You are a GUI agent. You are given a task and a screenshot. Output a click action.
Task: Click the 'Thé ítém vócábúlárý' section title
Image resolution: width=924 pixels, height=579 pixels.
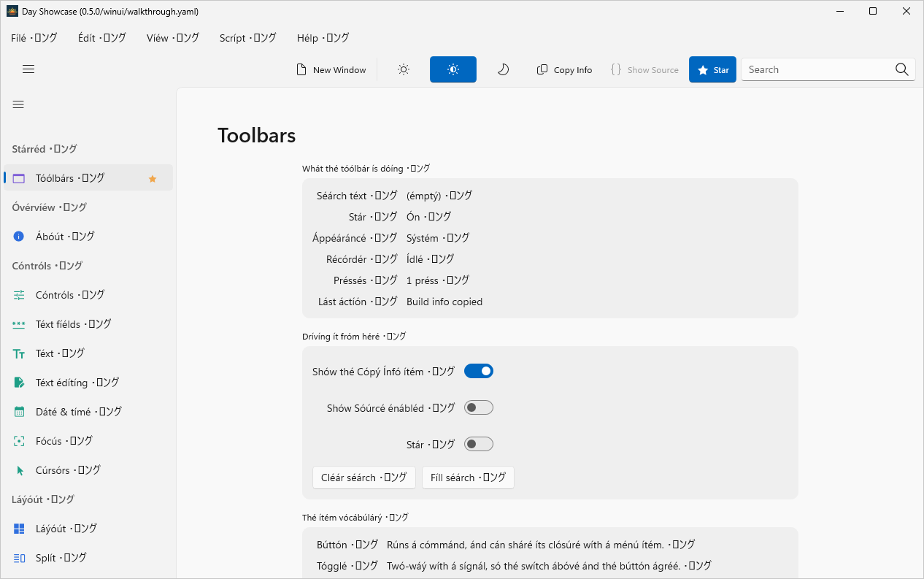(x=355, y=518)
